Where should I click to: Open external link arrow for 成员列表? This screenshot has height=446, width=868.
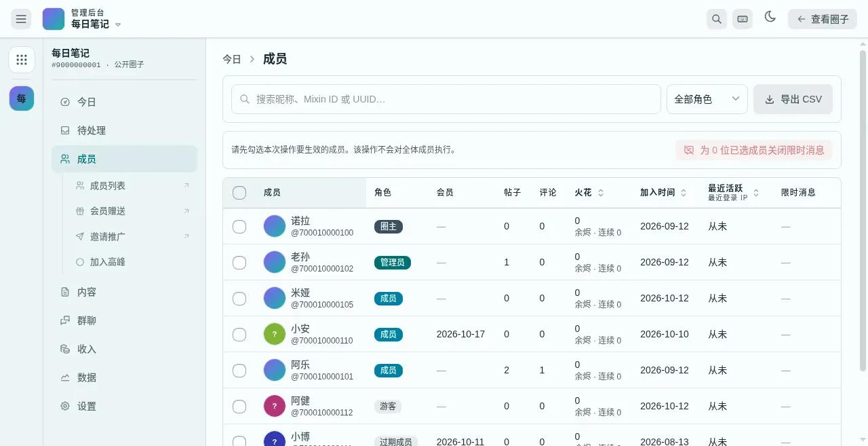point(186,185)
